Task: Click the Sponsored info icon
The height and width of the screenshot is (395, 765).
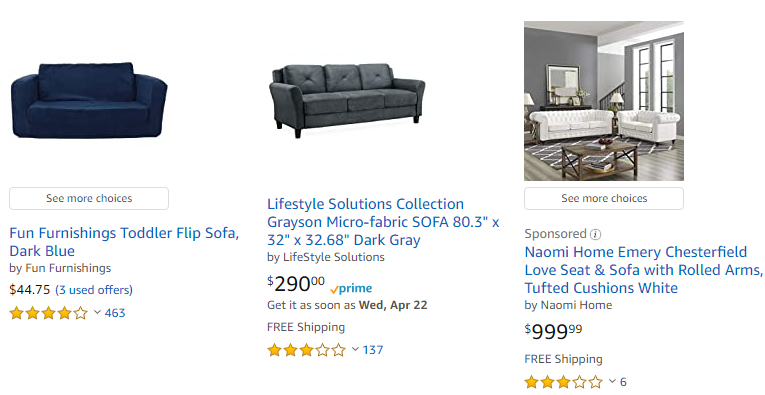Action: click(595, 235)
